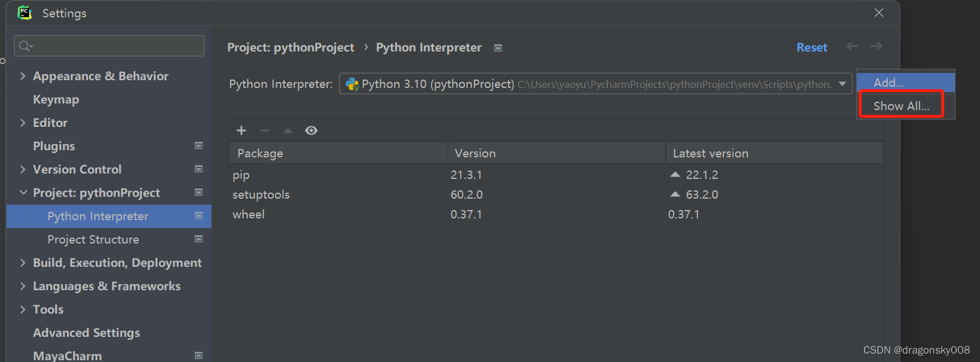Click the install package plus icon
This screenshot has height=362, width=980.
point(241,130)
